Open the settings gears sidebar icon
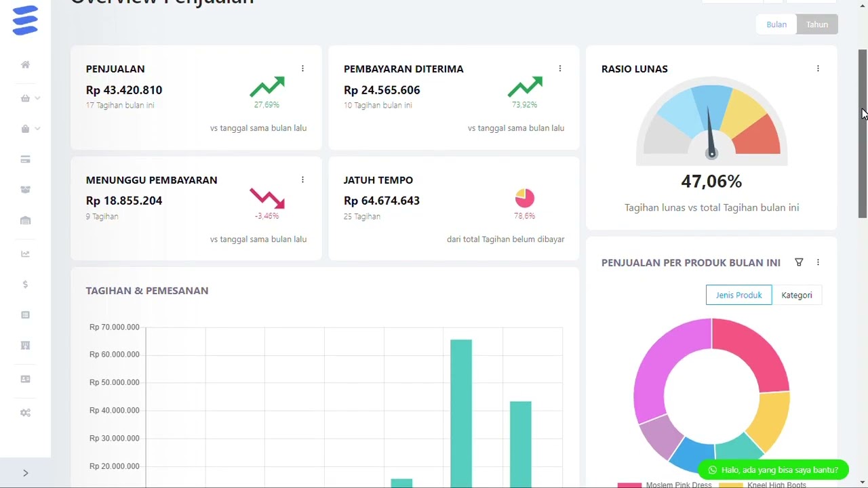868x488 pixels. pyautogui.click(x=25, y=413)
